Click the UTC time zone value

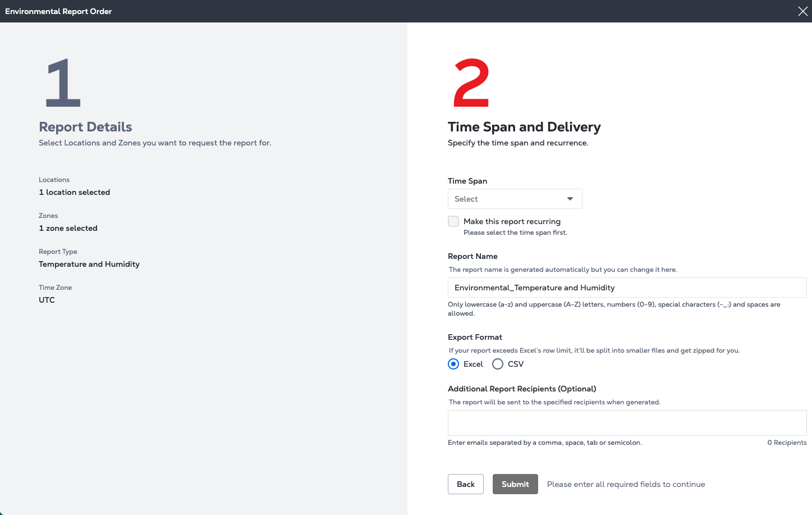[47, 300]
